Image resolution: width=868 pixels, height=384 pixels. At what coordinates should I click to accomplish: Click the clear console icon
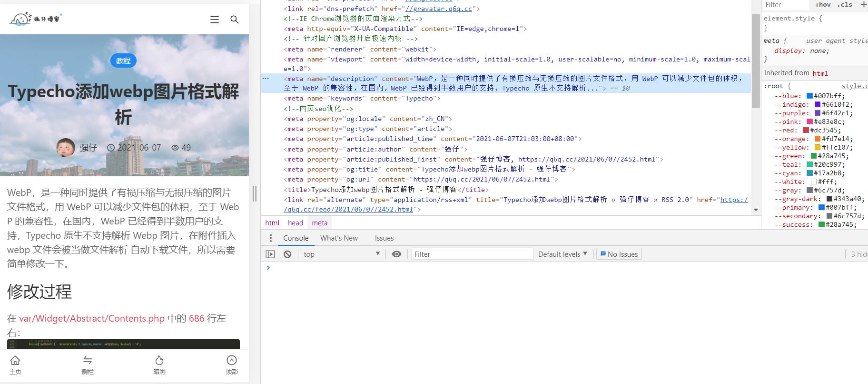pos(287,254)
